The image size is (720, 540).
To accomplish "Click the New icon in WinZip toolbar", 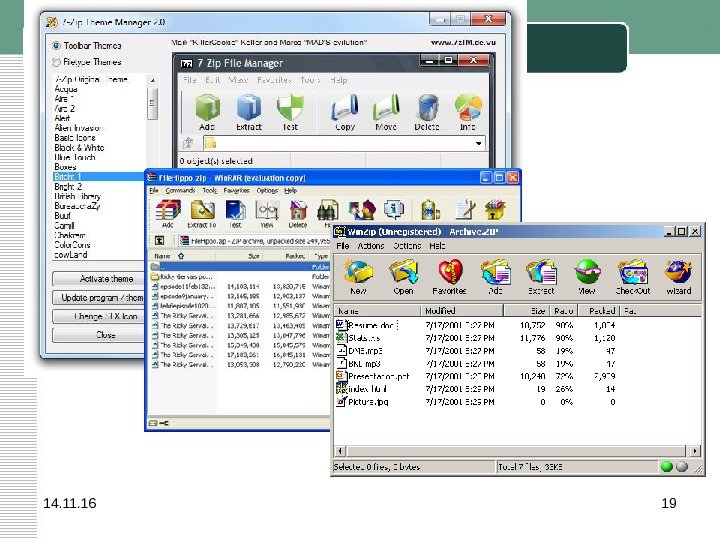I will click(x=358, y=272).
